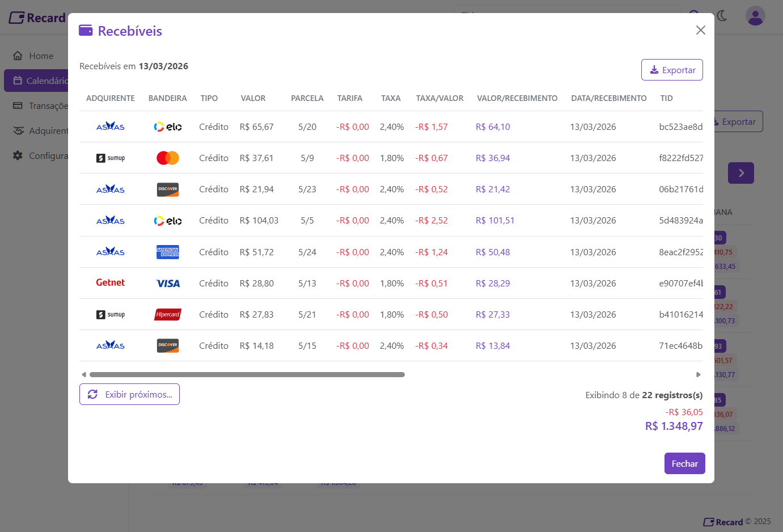Click the Getnet acquirer logo
This screenshot has width=783, height=532.
point(110,282)
